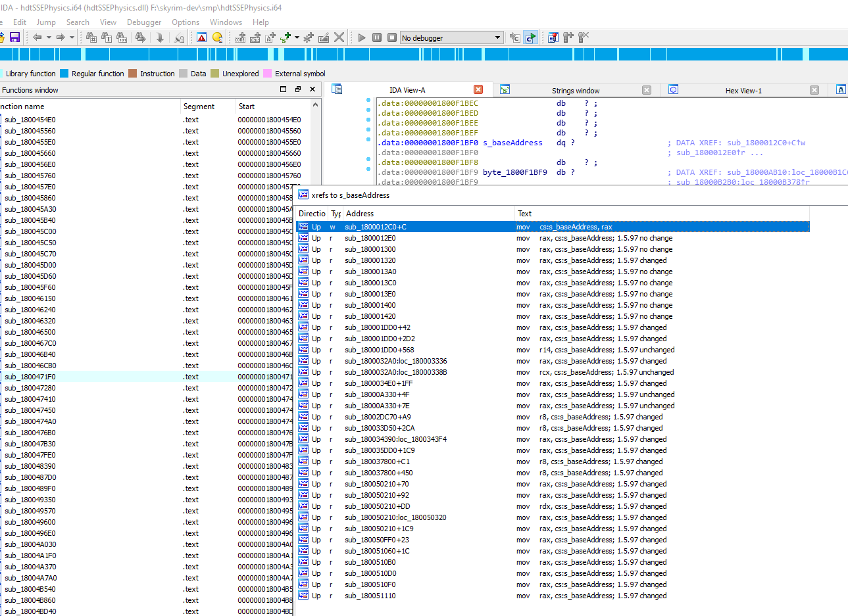Close the IDA View-A tab
848x616 pixels.
[x=478, y=89]
